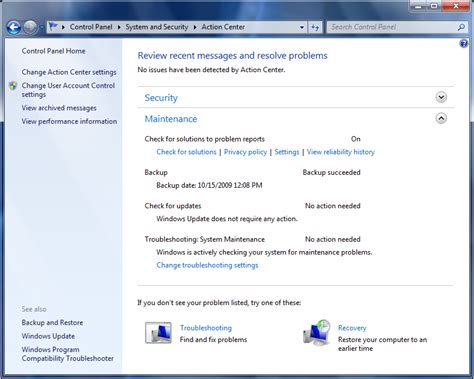This screenshot has width=474, height=379.
Task: Click Control Panel in the breadcrumb
Action: coord(91,27)
